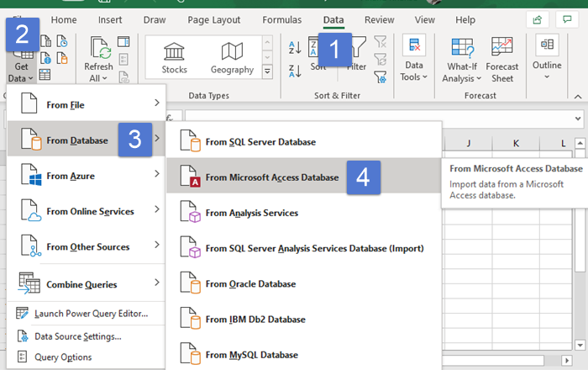This screenshot has height=370, width=588.
Task: Click the Existing Connections icon
Action: click(x=62, y=58)
